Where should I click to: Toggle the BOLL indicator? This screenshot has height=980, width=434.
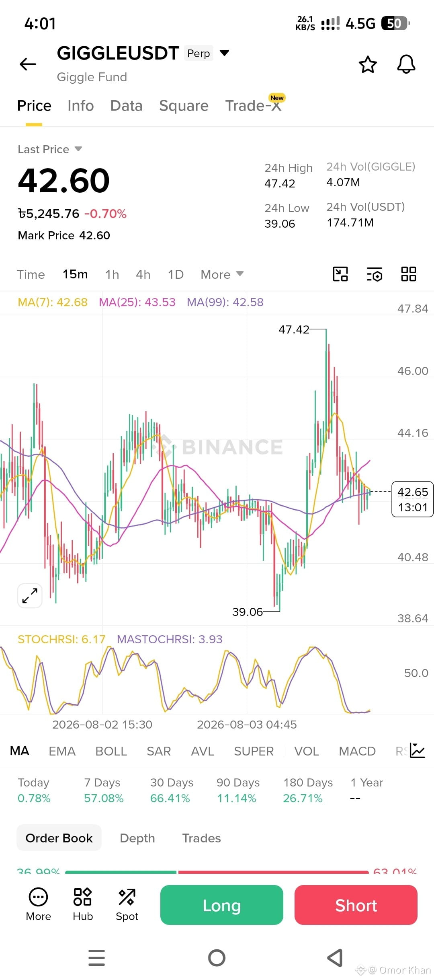pos(111,751)
